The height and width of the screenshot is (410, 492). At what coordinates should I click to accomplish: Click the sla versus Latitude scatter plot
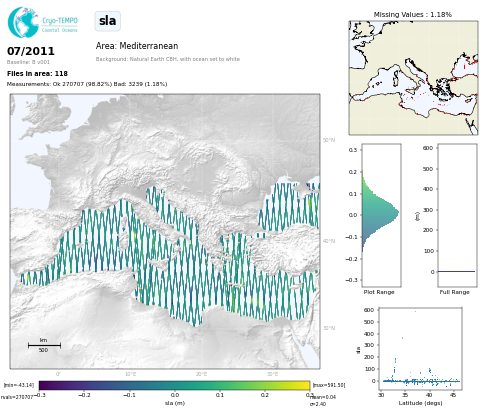[420, 348]
